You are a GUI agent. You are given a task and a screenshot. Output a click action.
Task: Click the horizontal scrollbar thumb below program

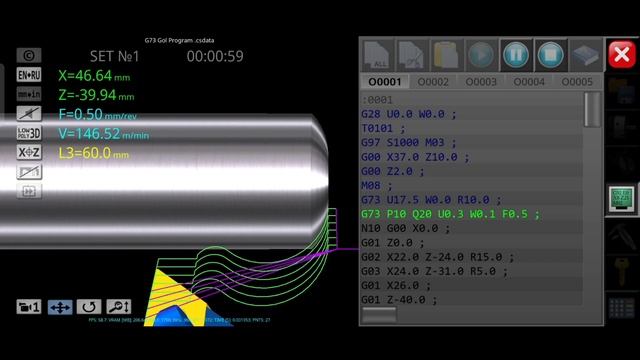[x=379, y=315]
